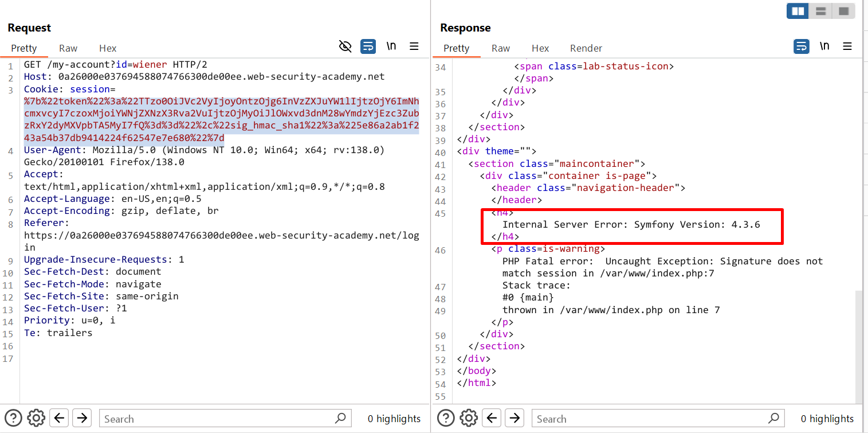Switch Response view to Hex tab

click(540, 48)
